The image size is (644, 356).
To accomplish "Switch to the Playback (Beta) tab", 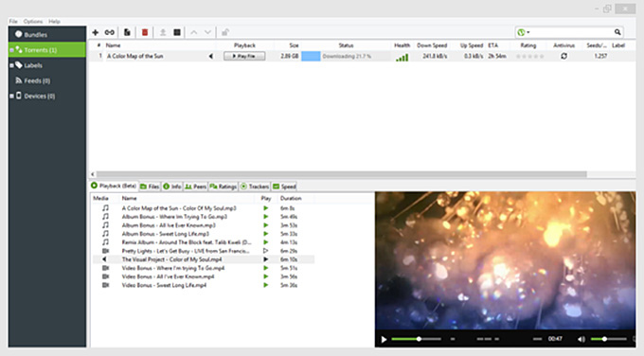I will pos(114,186).
